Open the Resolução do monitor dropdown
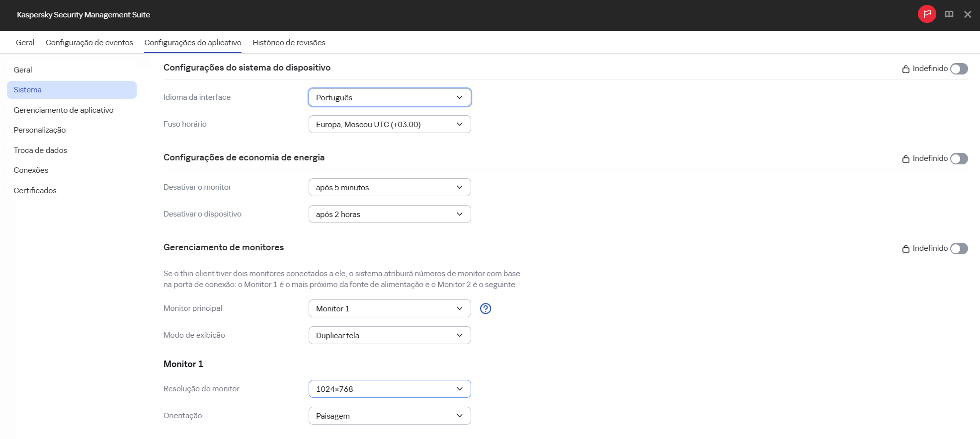This screenshot has height=439, width=980. [x=390, y=389]
